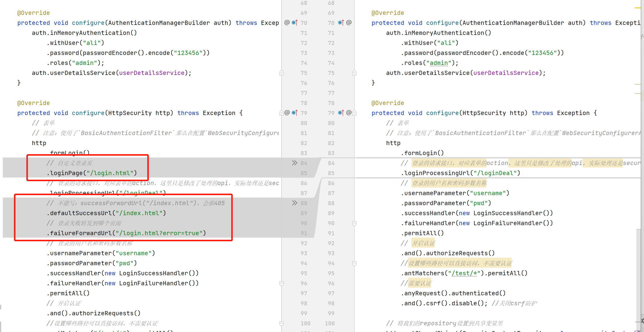Click .roles("admin"); in the right pane
This screenshot has width=644, height=332.
430,63
